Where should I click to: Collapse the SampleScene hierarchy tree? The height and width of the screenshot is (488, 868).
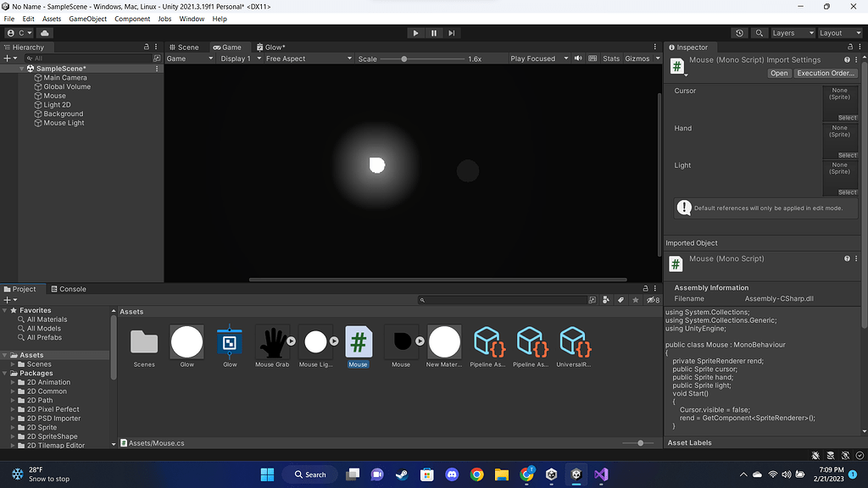22,69
